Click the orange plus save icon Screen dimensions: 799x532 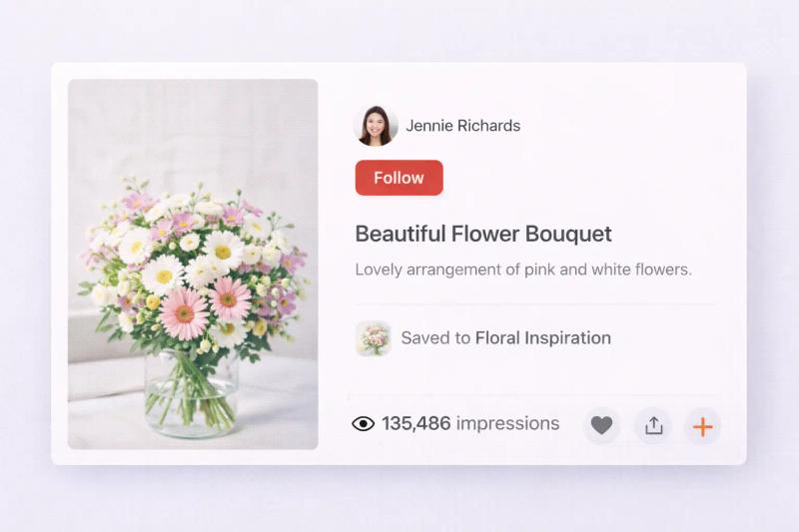702,426
